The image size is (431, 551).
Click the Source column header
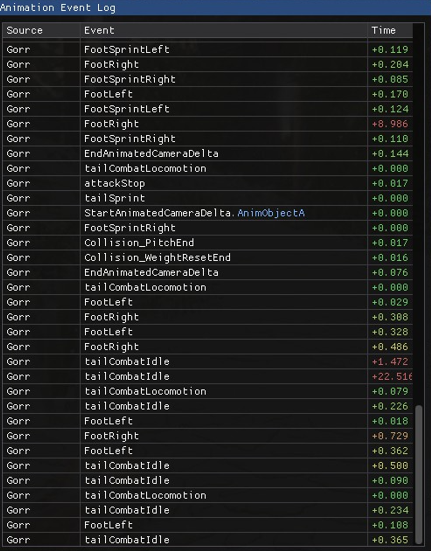41,31
